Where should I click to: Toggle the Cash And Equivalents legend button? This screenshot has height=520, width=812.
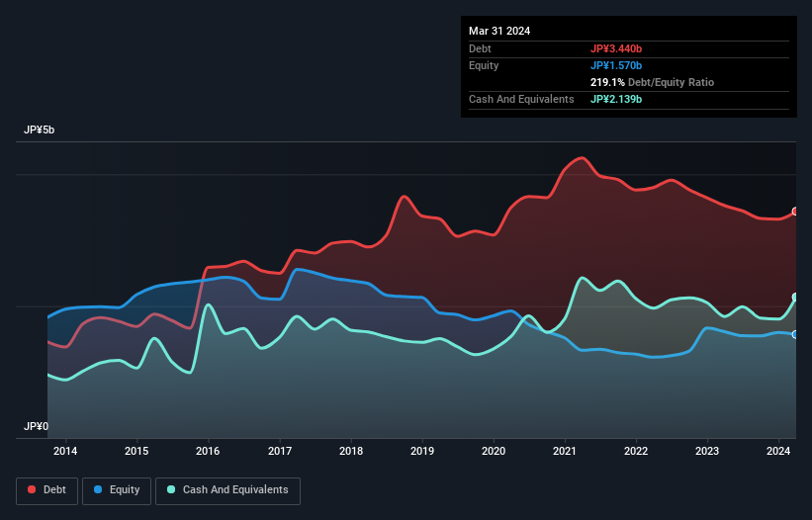click(227, 490)
